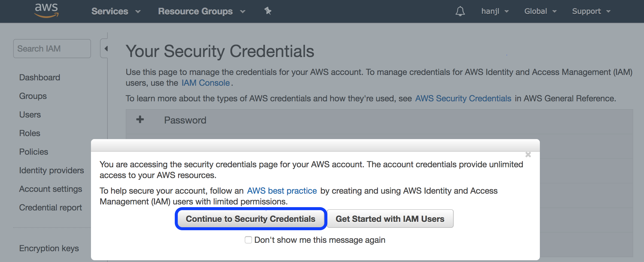644x262 pixels.
Task: Click the AWS logo icon
Action: point(46,10)
